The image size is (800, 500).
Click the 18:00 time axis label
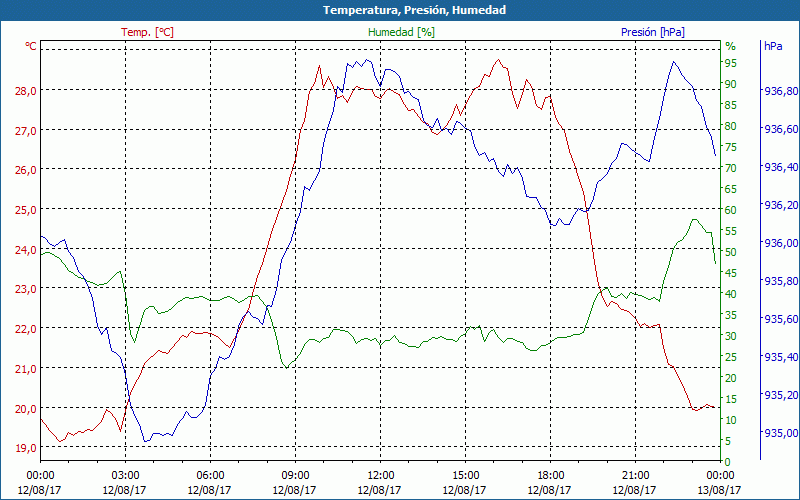(550, 476)
